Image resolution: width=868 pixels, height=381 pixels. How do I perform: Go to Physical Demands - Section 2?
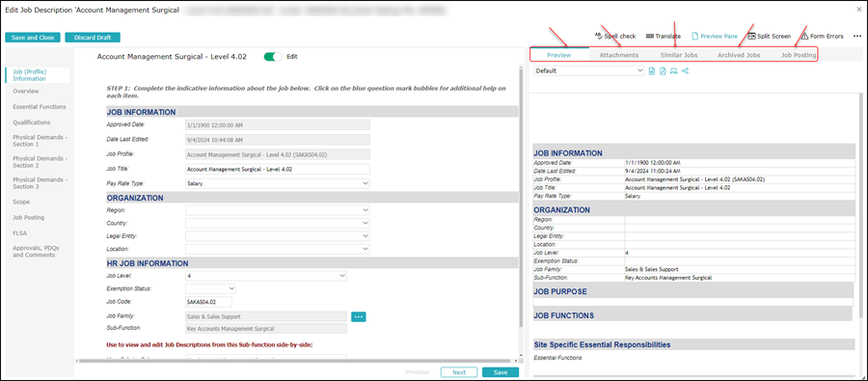(x=40, y=162)
